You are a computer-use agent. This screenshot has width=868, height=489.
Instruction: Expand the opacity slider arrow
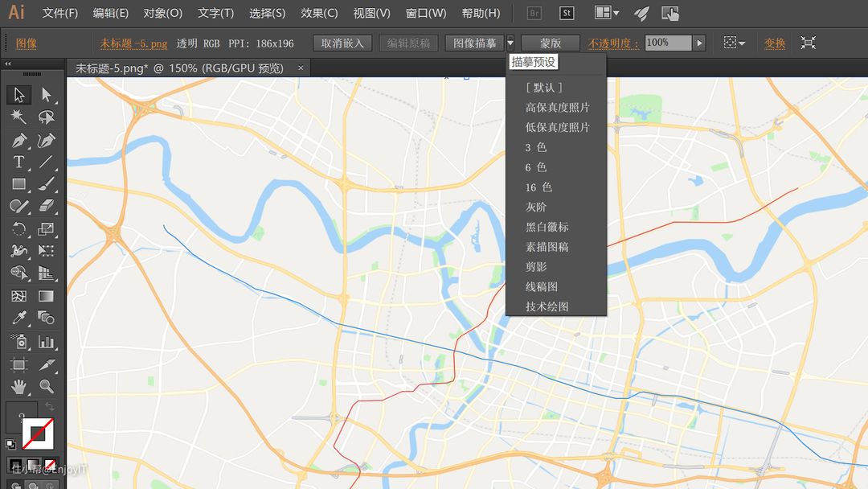pyautogui.click(x=699, y=43)
